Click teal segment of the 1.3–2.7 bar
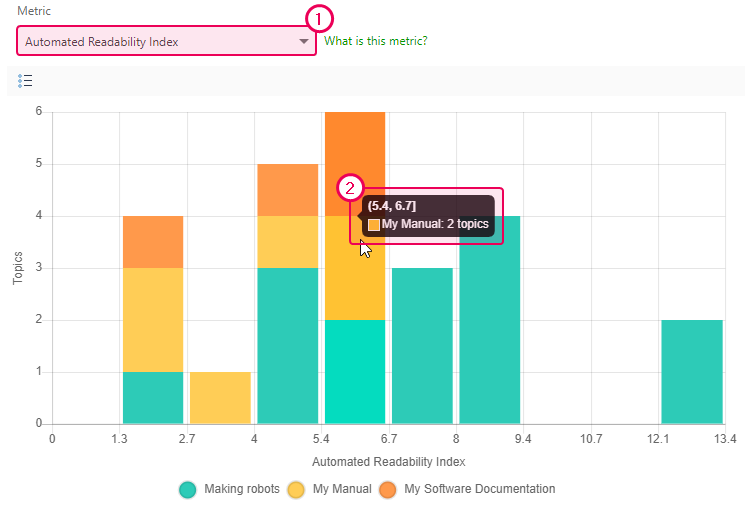The height and width of the screenshot is (510, 745). [x=153, y=398]
